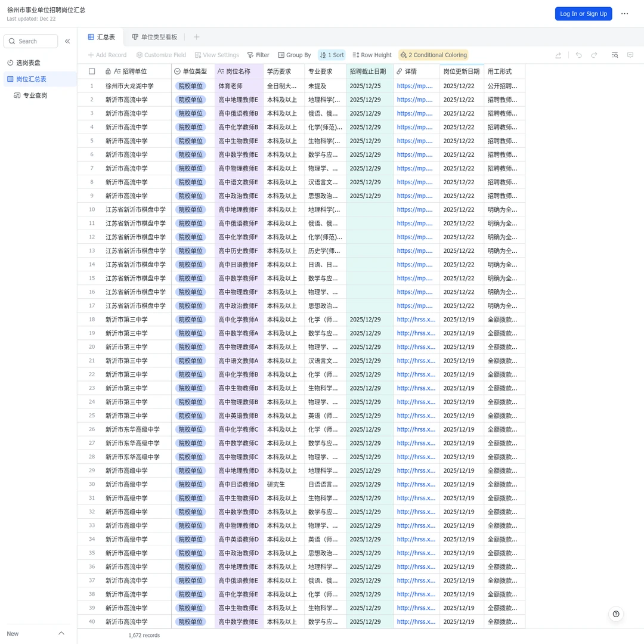Screen dimensions: 644x644
Task: Select cell 公开招聘... in row 1
Action: [504, 86]
